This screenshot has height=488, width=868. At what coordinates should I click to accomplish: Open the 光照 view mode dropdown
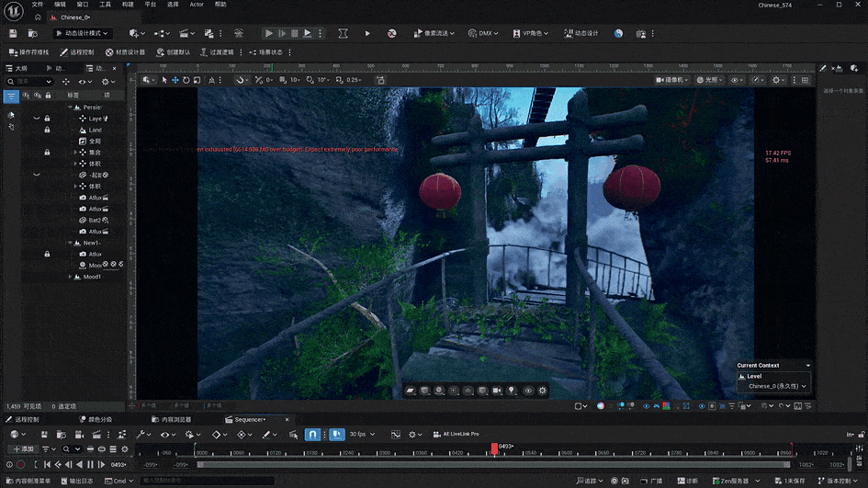click(x=710, y=80)
